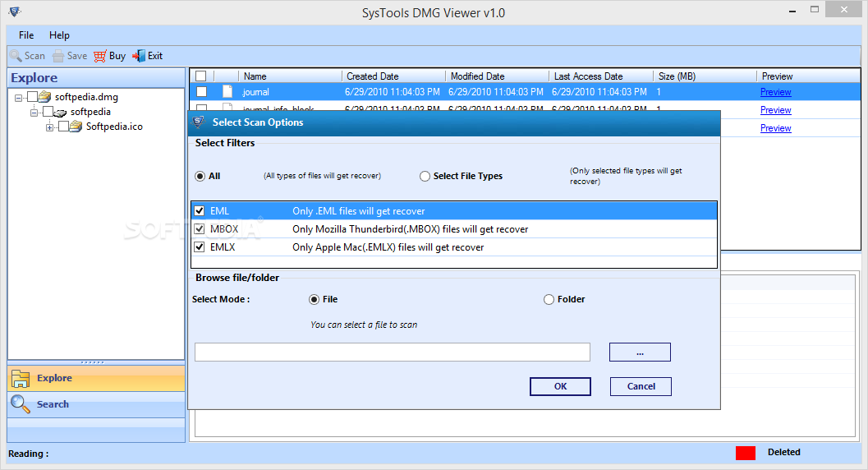Open the File menu
The image size is (868, 470).
point(26,35)
